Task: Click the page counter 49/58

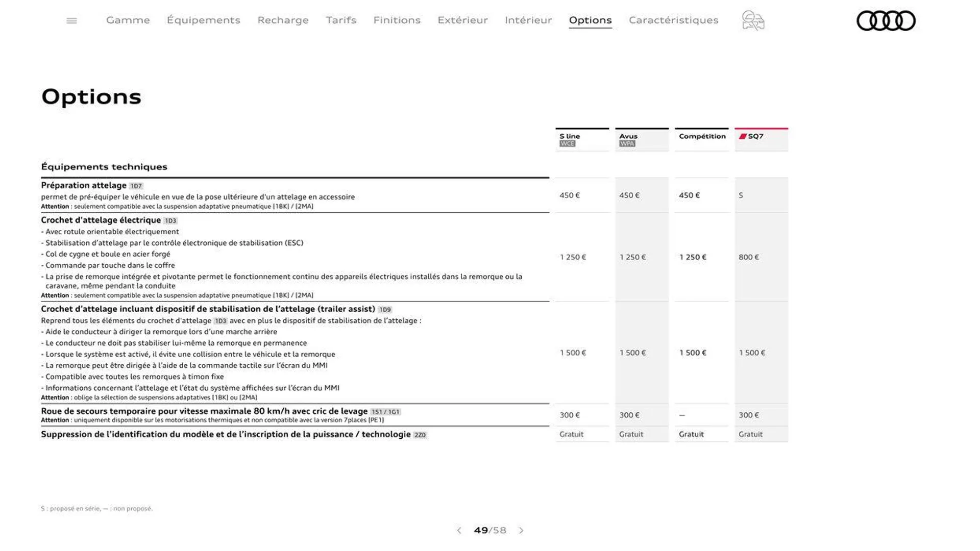Action: tap(490, 531)
